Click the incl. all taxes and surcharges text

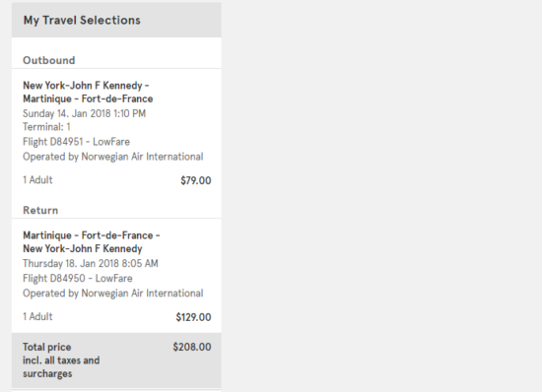pos(61,367)
